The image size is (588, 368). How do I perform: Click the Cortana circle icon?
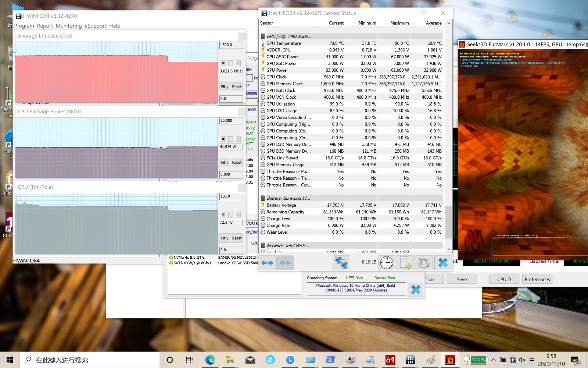(x=170, y=360)
